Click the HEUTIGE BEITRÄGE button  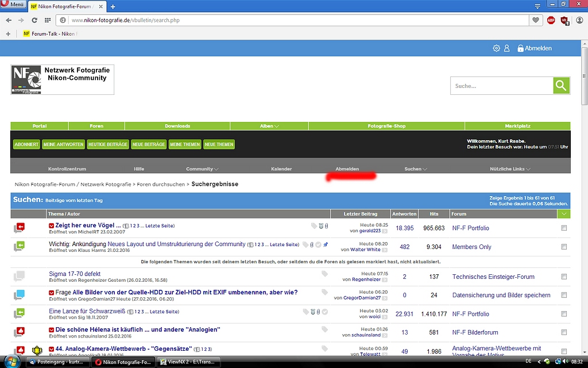108,144
